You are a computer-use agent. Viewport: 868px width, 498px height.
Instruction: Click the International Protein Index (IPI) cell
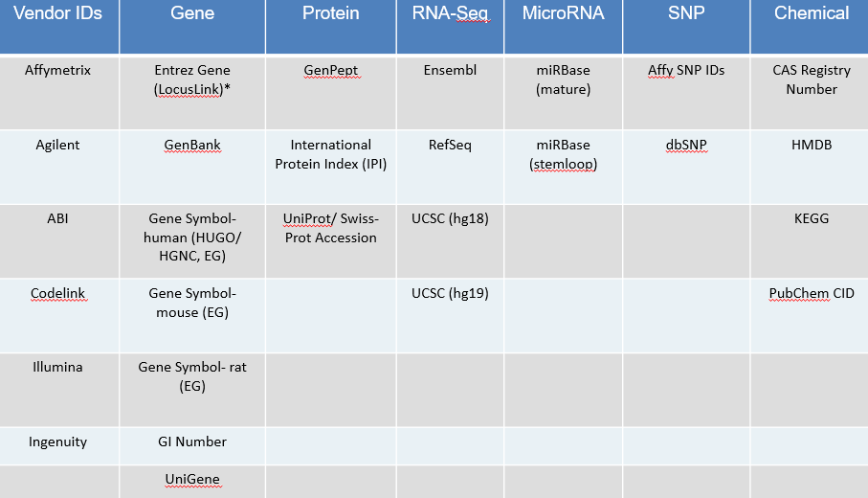[x=330, y=153]
